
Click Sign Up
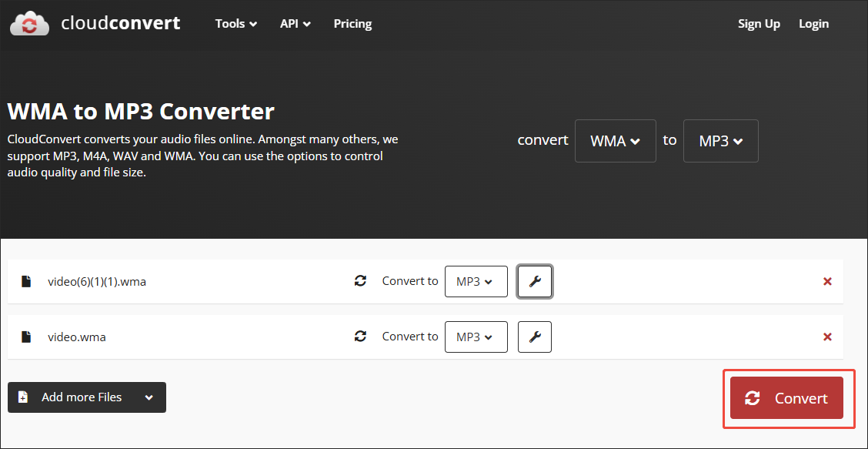(759, 23)
